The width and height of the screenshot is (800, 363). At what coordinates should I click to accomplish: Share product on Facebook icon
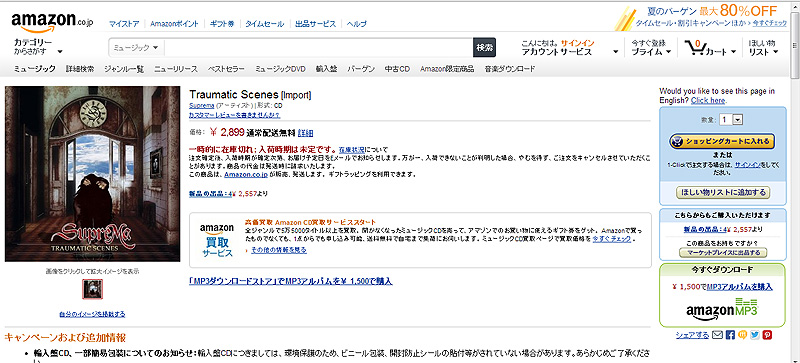coord(730,335)
